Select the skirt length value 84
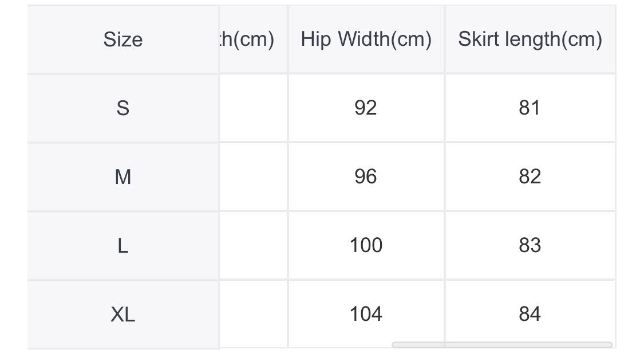The image size is (644, 361). pyautogui.click(x=530, y=314)
